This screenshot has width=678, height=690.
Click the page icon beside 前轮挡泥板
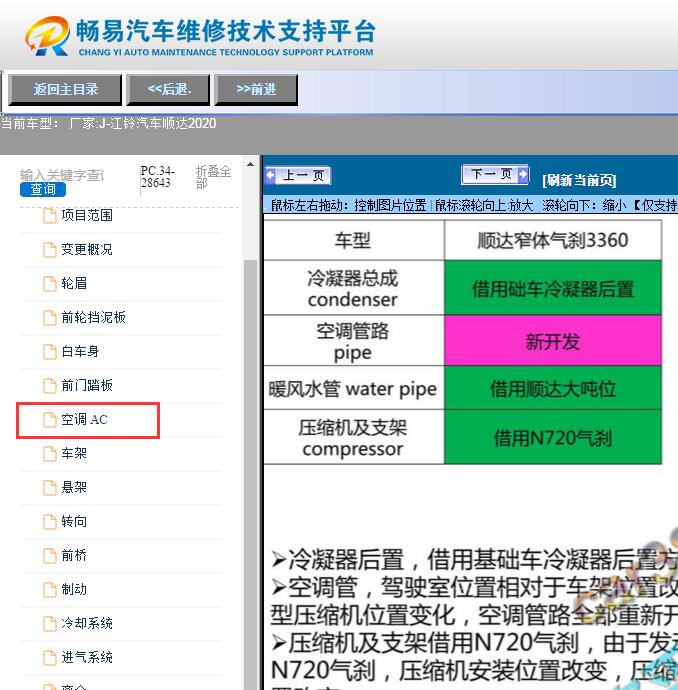coord(50,318)
